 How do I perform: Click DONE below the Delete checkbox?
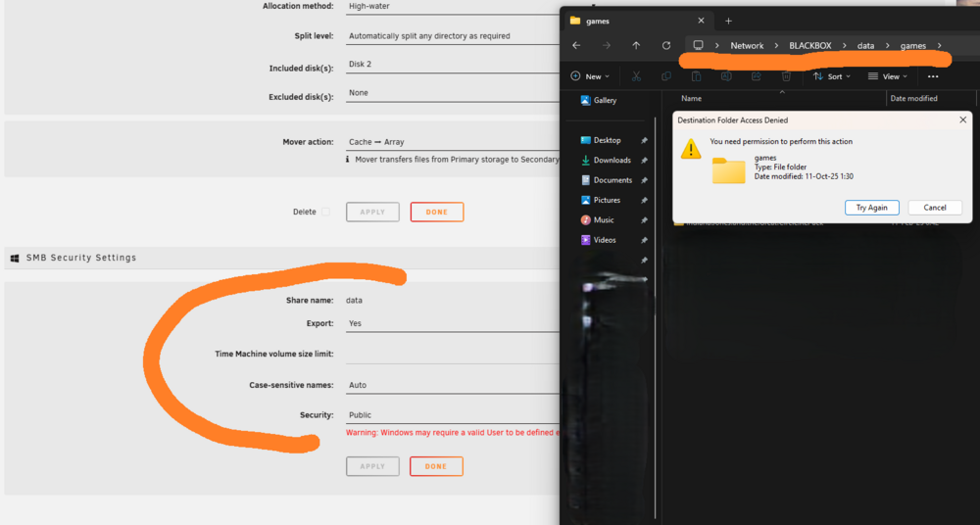[437, 212]
